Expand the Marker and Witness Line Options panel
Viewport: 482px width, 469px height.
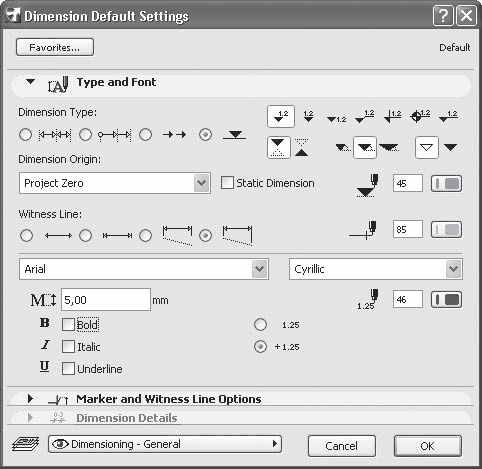(x=30, y=399)
